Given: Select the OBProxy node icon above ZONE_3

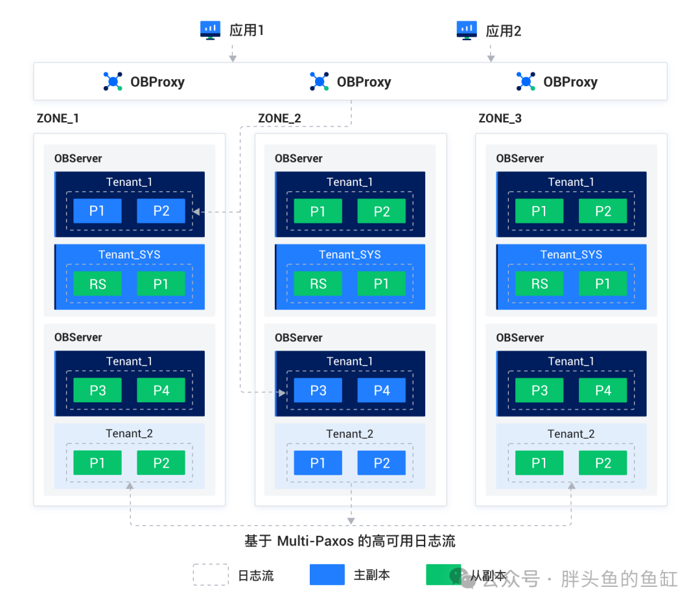Looking at the screenshot, I should point(526,82).
